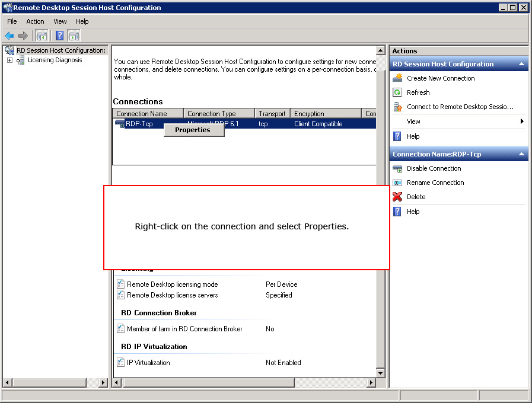Sort by the Connection Name column header

[148, 114]
